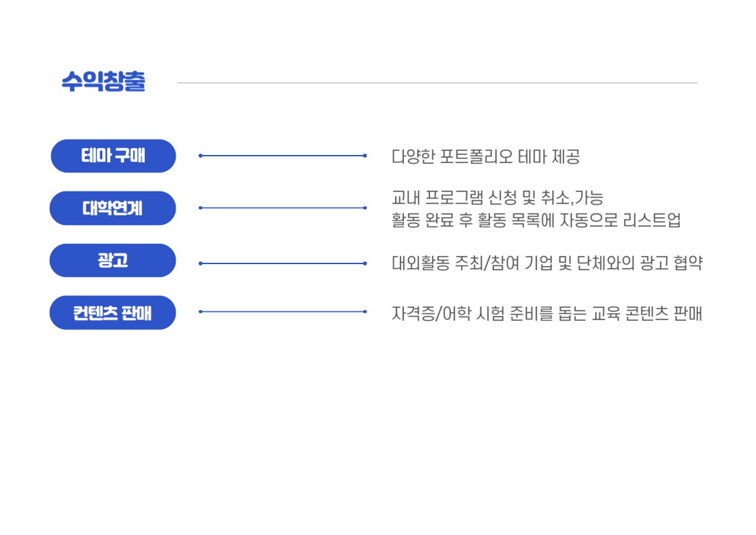Click the connector line beside 대학연계

coord(283,208)
